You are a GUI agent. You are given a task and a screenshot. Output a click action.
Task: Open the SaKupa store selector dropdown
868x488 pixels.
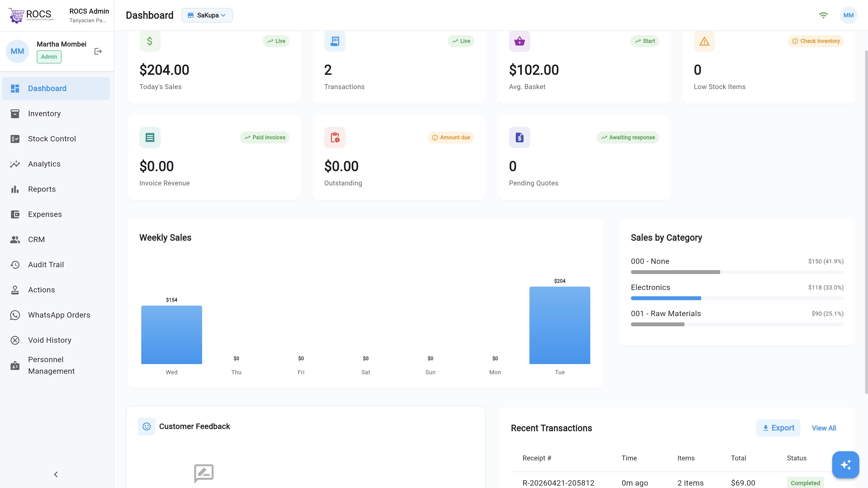[207, 15]
